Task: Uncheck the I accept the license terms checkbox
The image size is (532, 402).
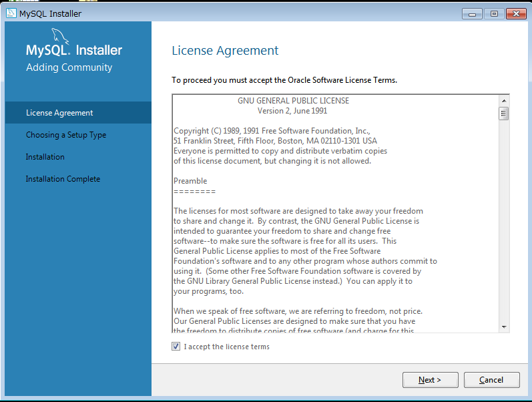Action: tap(176, 347)
